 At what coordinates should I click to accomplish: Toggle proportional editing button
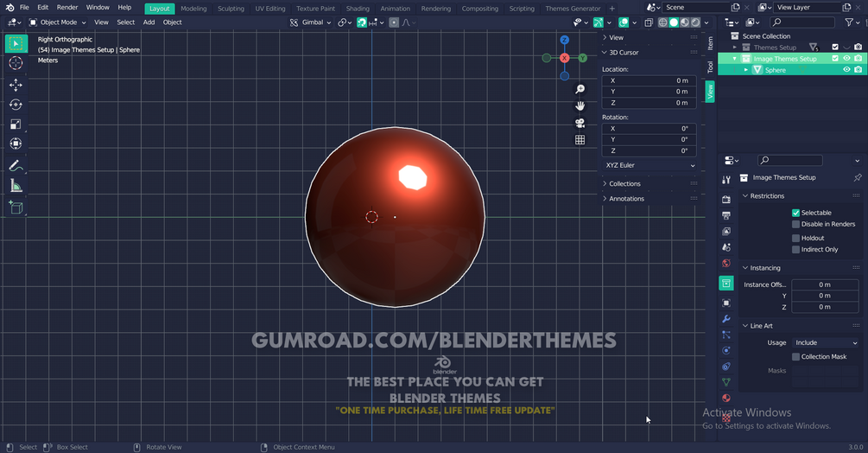pos(394,22)
